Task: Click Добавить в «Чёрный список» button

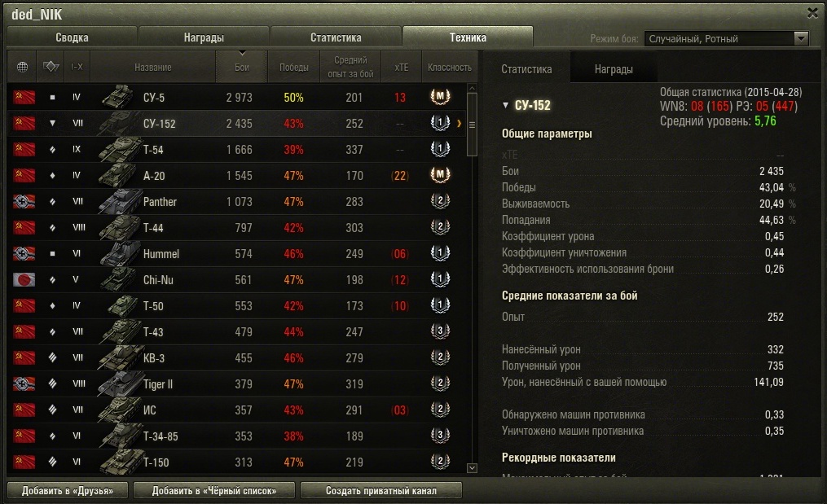Action: coord(214,490)
